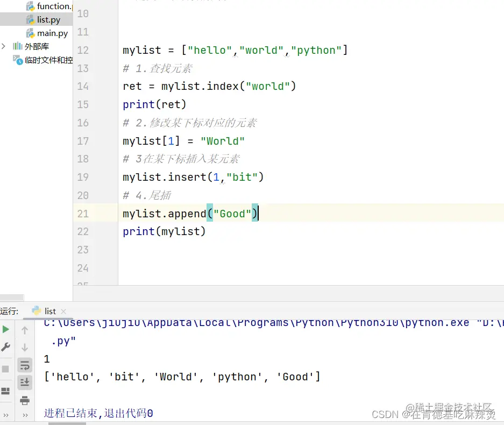Viewport: 504px width, 425px height.
Task: Click the console output '1'
Action: pos(47,359)
